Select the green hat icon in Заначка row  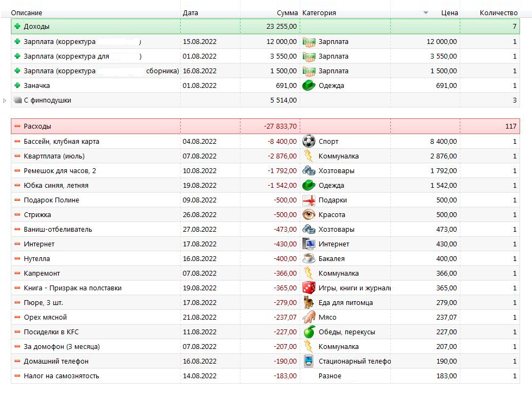[309, 85]
